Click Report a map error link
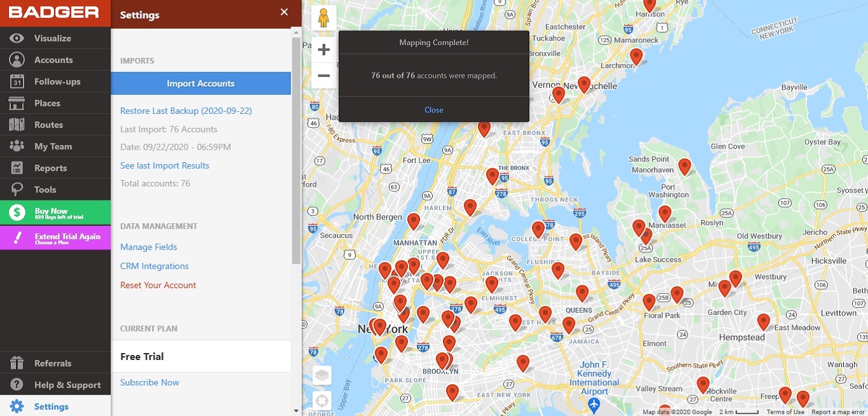The width and height of the screenshot is (868, 416). [x=839, y=412]
